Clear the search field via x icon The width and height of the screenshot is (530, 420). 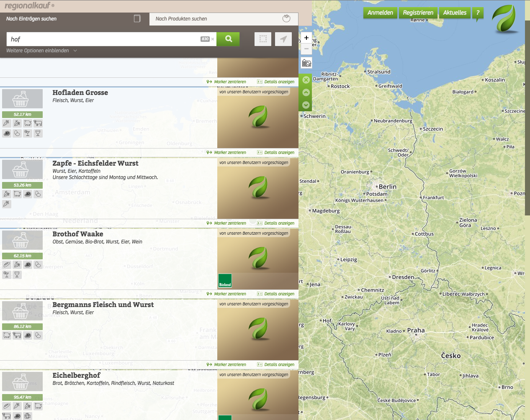click(x=213, y=39)
